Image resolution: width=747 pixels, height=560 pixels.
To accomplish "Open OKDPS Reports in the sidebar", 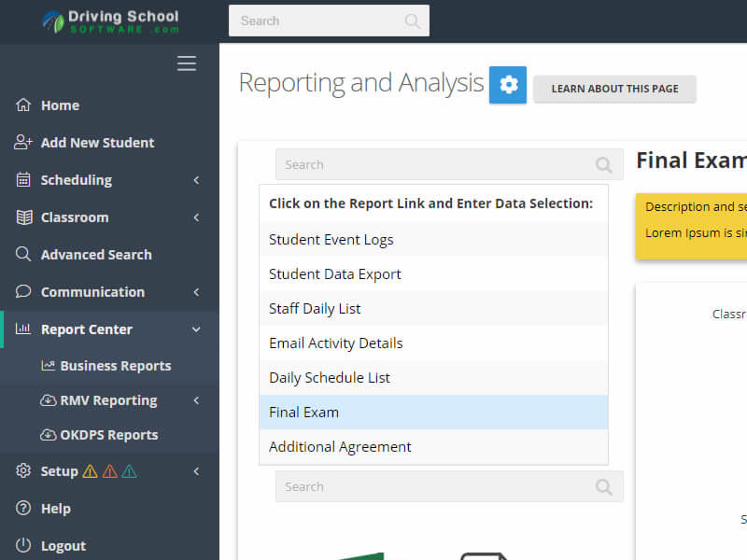I will (x=108, y=435).
